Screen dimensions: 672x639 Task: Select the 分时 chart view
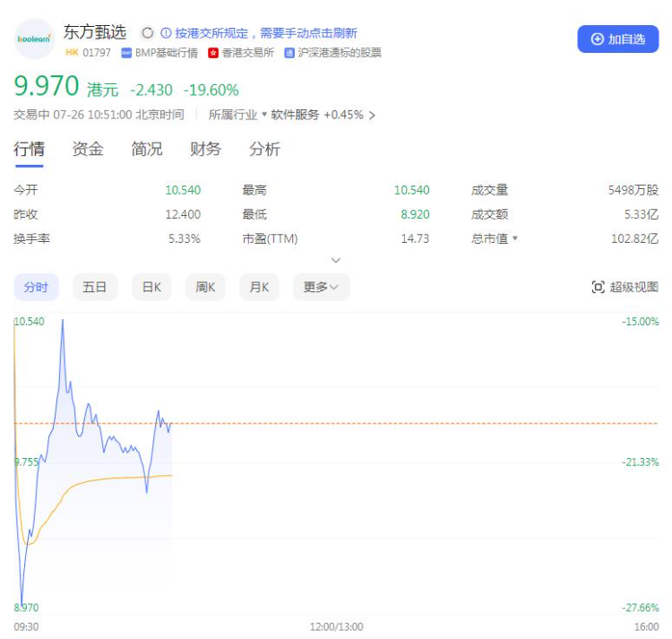(36, 287)
